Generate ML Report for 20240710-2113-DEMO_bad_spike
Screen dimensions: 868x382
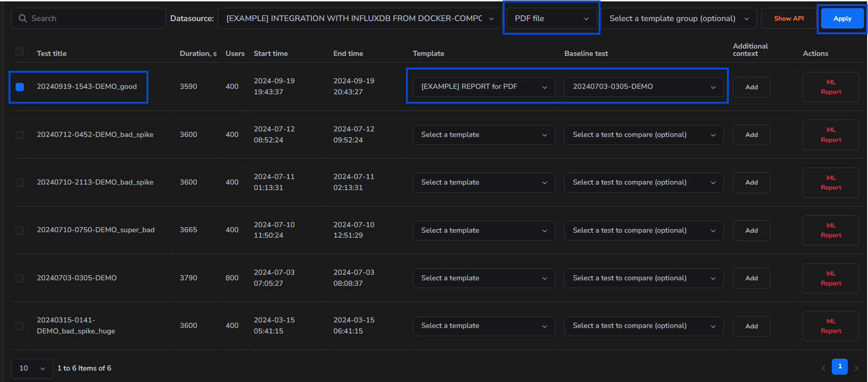[830, 183]
